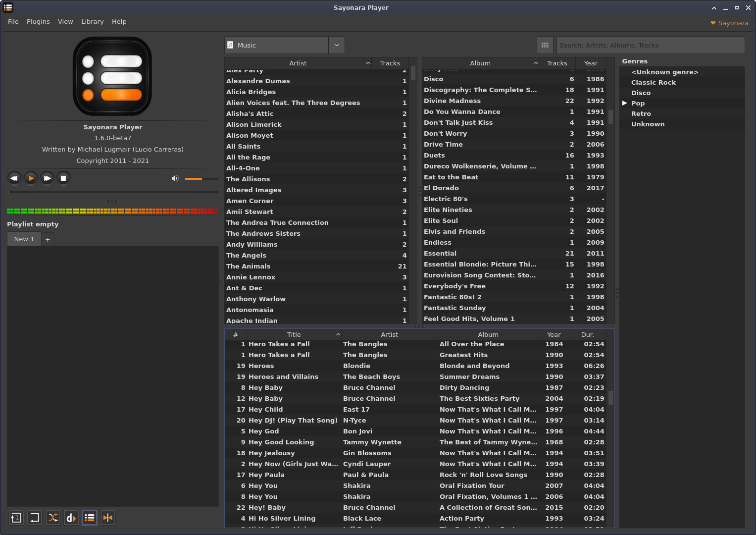Select the <Unknown genre> entry

[665, 72]
